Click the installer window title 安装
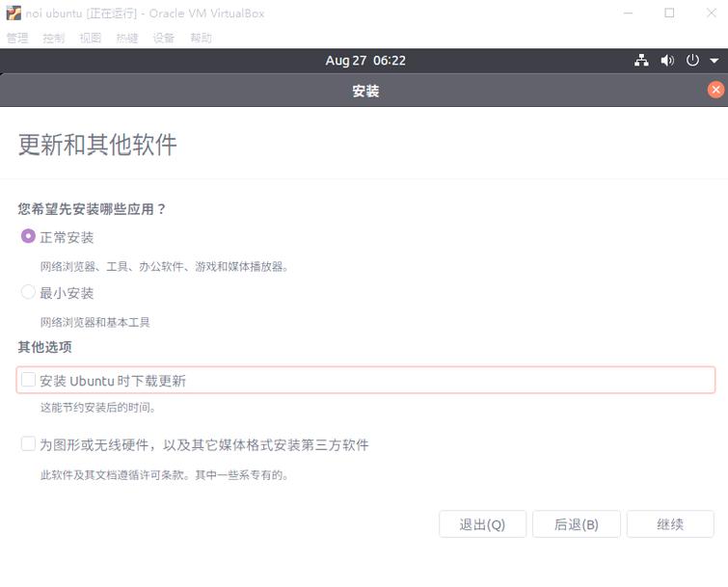The height and width of the screenshot is (587, 728). coord(365,91)
